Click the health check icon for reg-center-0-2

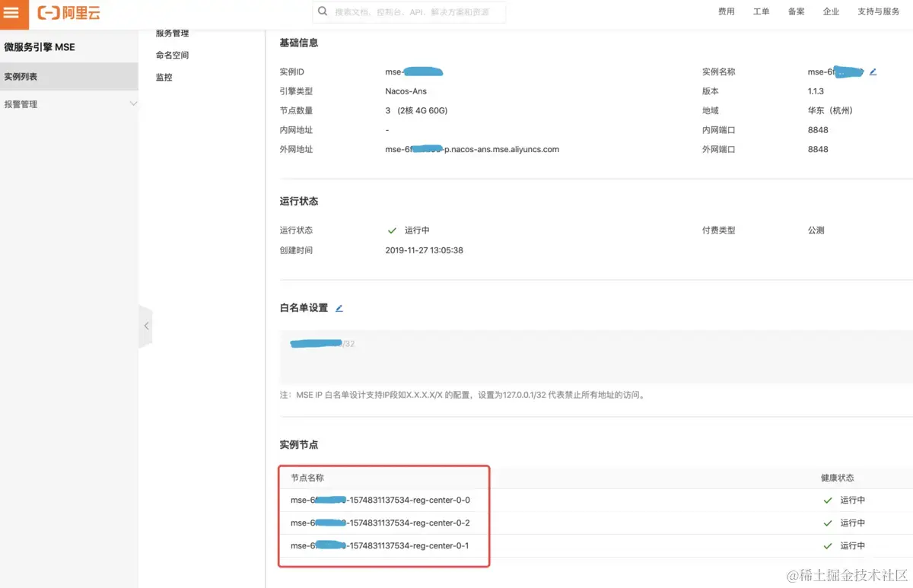click(828, 523)
